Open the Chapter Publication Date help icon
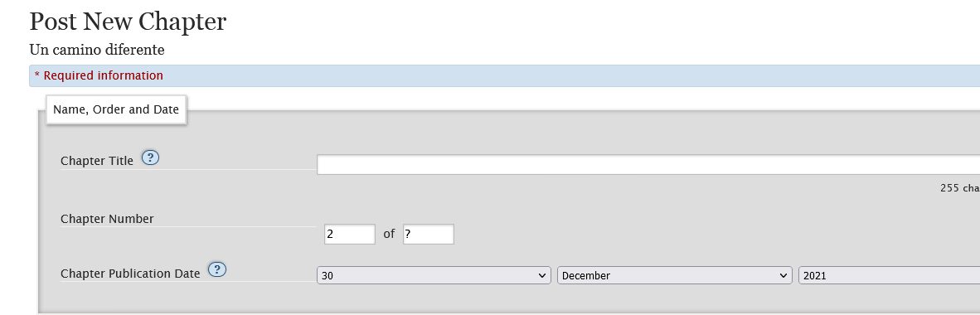 point(217,269)
